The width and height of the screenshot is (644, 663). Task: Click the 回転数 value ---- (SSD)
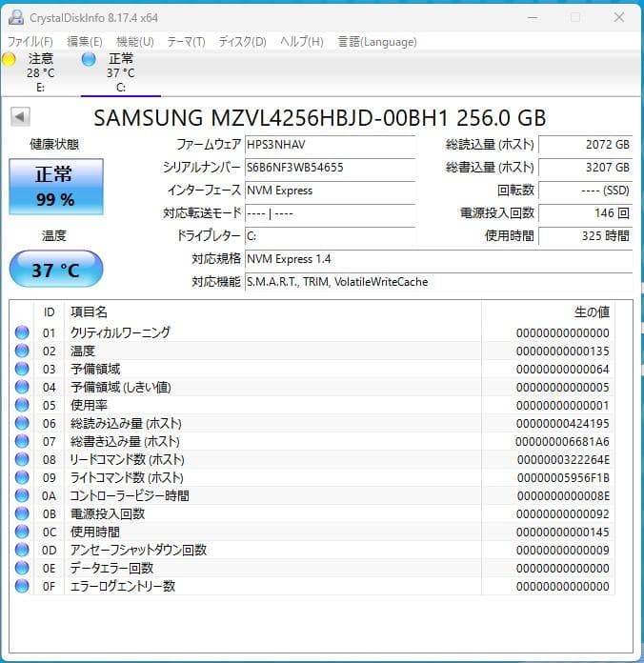585,191
